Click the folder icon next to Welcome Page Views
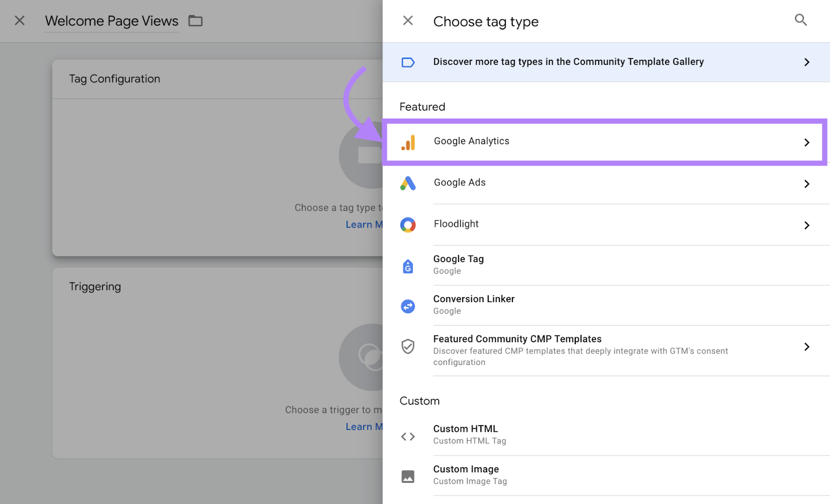This screenshot has width=830, height=504. pyautogui.click(x=196, y=20)
